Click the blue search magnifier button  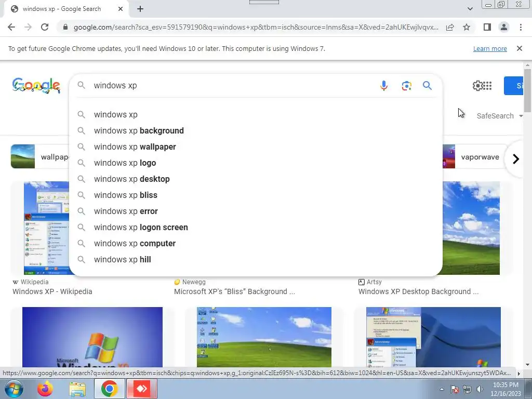pos(427,86)
